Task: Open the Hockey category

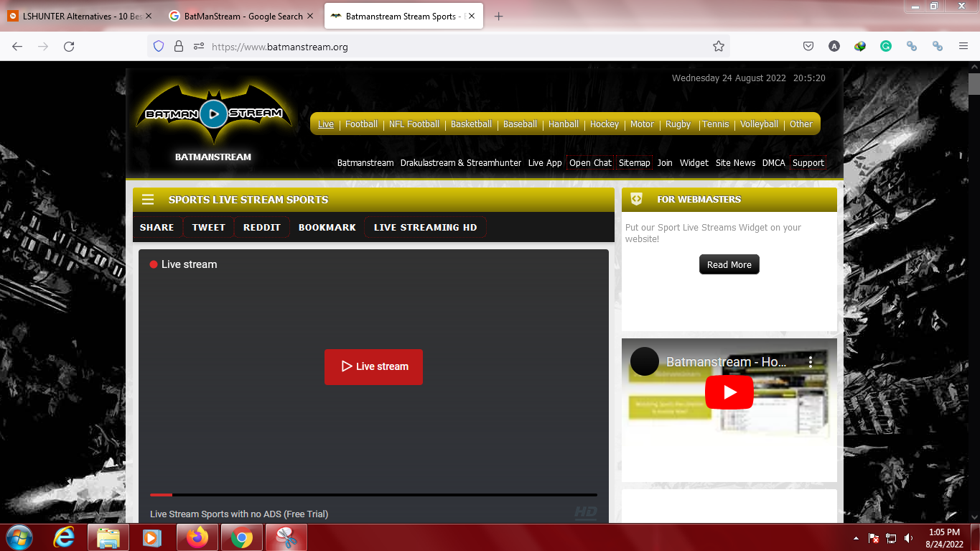Action: (605, 124)
